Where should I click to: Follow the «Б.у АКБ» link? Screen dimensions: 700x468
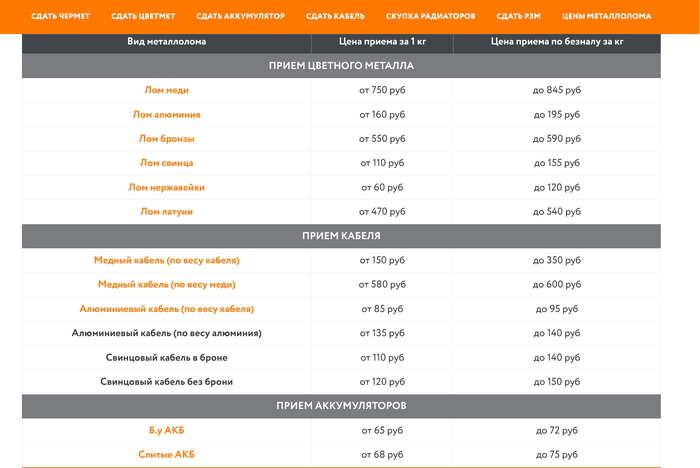tap(166, 430)
